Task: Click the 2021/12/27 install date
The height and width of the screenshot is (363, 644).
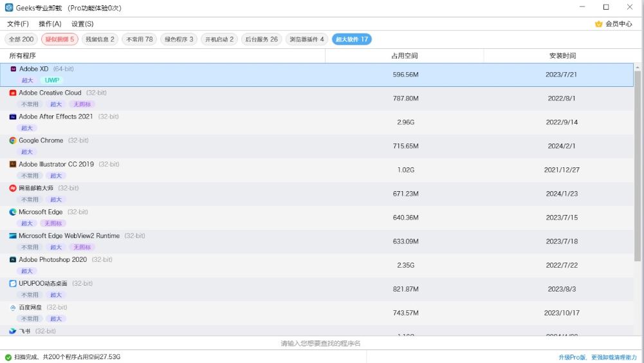Action: click(x=562, y=170)
